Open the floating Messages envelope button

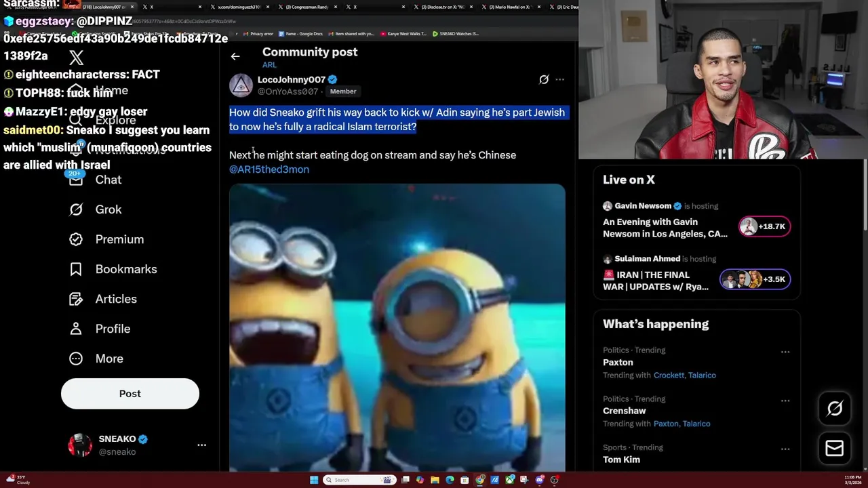pos(835,448)
